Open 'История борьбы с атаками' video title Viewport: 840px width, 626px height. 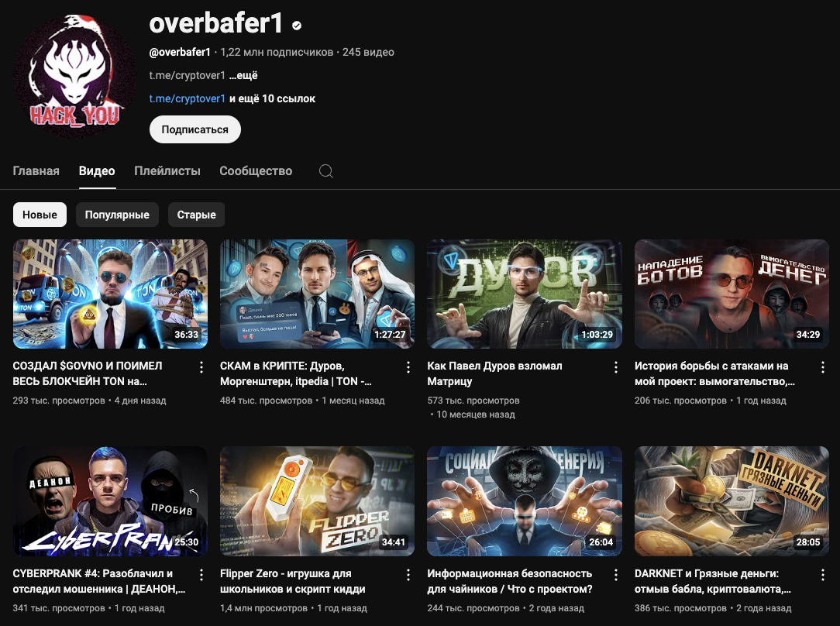[x=714, y=373]
